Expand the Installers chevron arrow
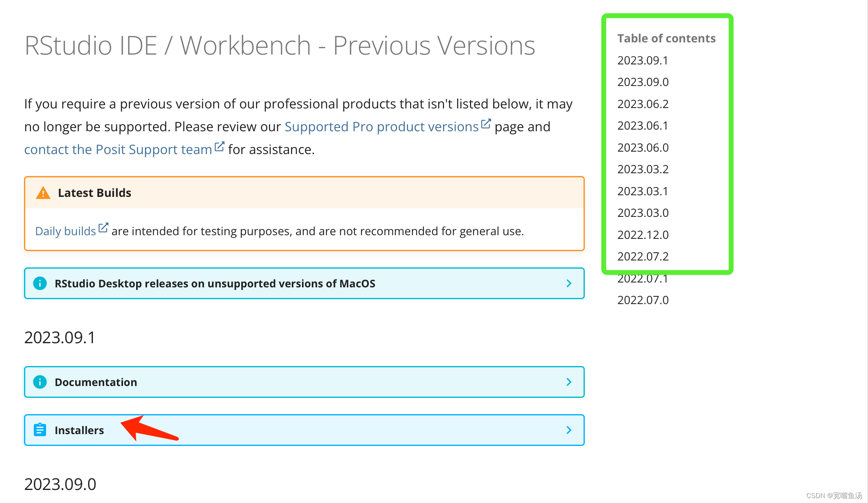Image resolution: width=868 pixels, height=503 pixels. 569,430
